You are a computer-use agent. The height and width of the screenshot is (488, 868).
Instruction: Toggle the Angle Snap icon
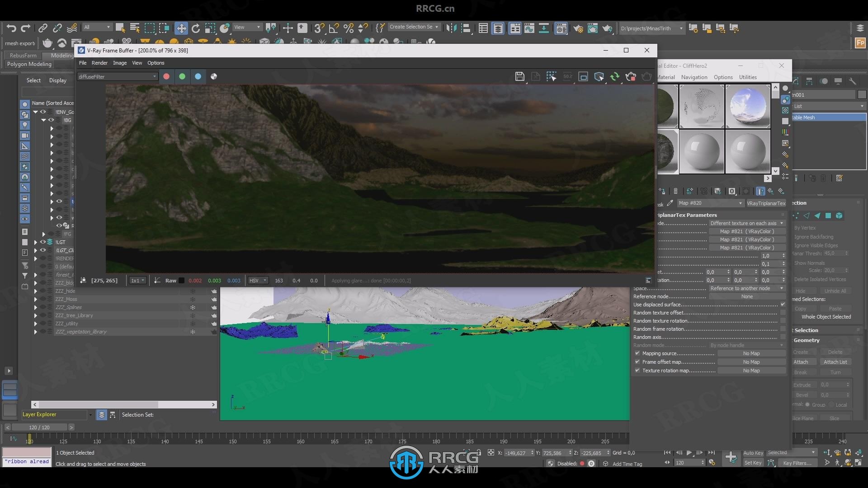[x=334, y=28]
